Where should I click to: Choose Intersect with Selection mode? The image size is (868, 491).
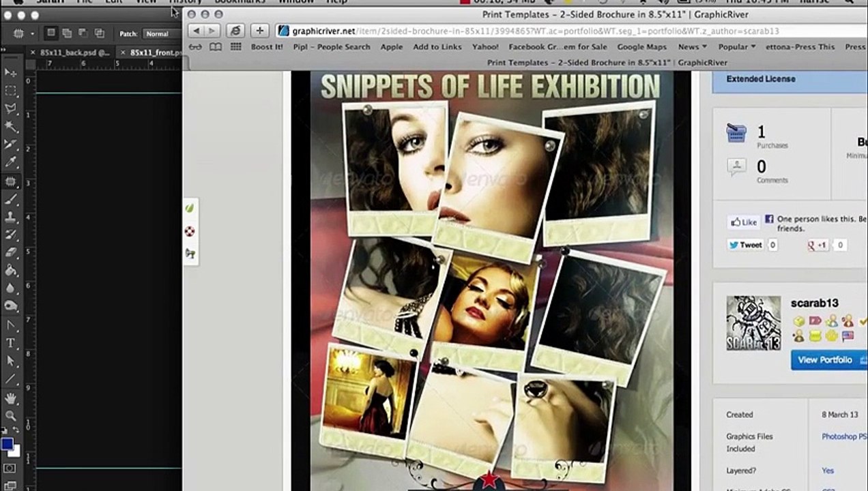pyautogui.click(x=99, y=33)
